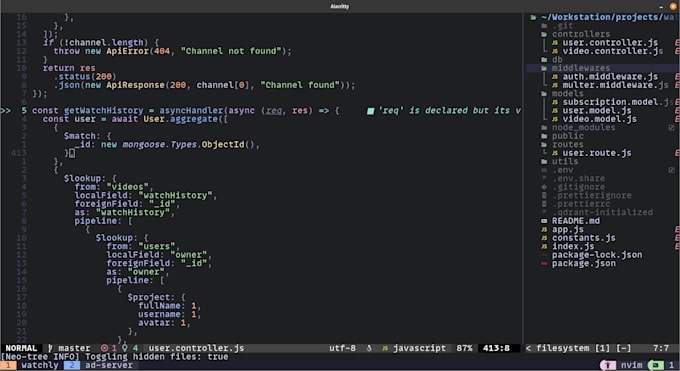Click the filesystem [1] label in Neo-tree statusline

point(572,348)
